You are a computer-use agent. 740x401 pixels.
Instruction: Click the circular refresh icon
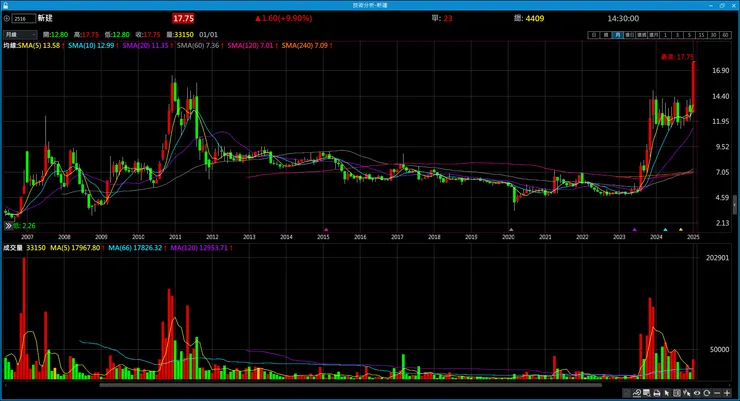click(x=706, y=393)
